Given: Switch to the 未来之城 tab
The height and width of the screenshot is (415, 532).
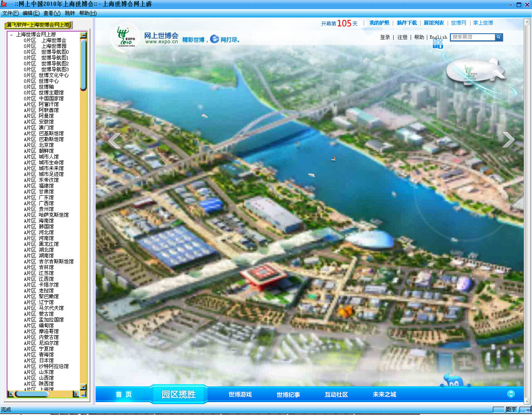Looking at the screenshot, I should 384,394.
